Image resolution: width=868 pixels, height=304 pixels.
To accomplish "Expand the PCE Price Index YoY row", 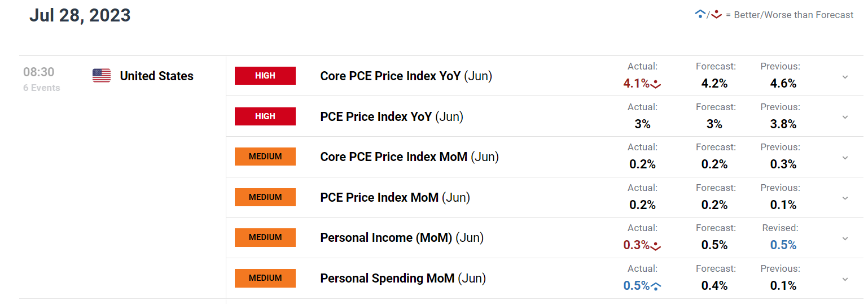I will click(845, 117).
